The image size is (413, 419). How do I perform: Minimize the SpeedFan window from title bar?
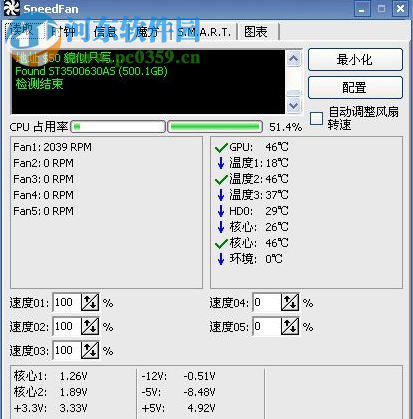[x=362, y=9]
